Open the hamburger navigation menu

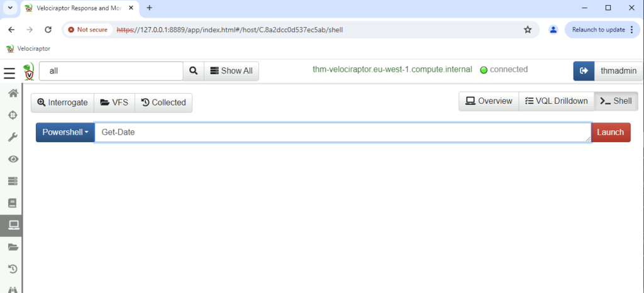9,74
